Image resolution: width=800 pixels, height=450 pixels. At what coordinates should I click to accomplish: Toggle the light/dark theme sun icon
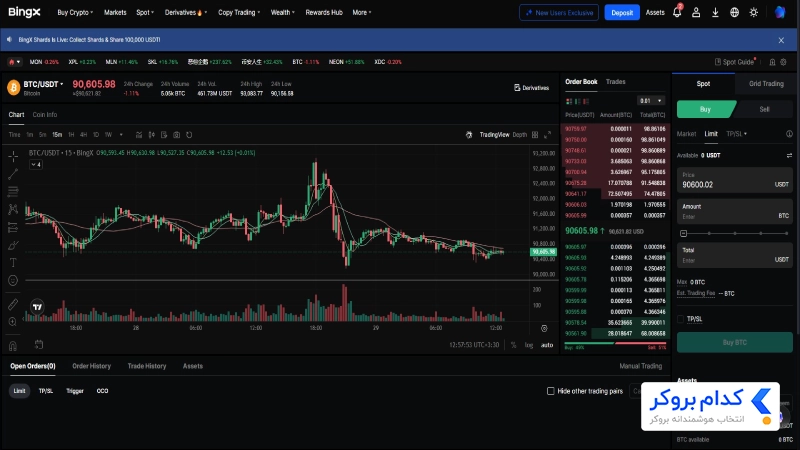(754, 13)
